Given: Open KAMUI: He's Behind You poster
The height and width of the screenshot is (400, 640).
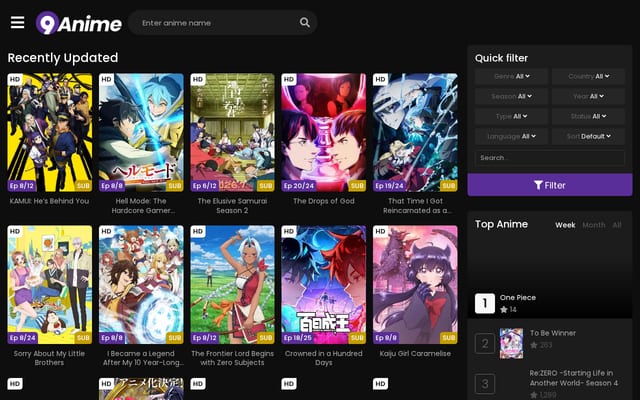Looking at the screenshot, I should pyautogui.click(x=49, y=132).
